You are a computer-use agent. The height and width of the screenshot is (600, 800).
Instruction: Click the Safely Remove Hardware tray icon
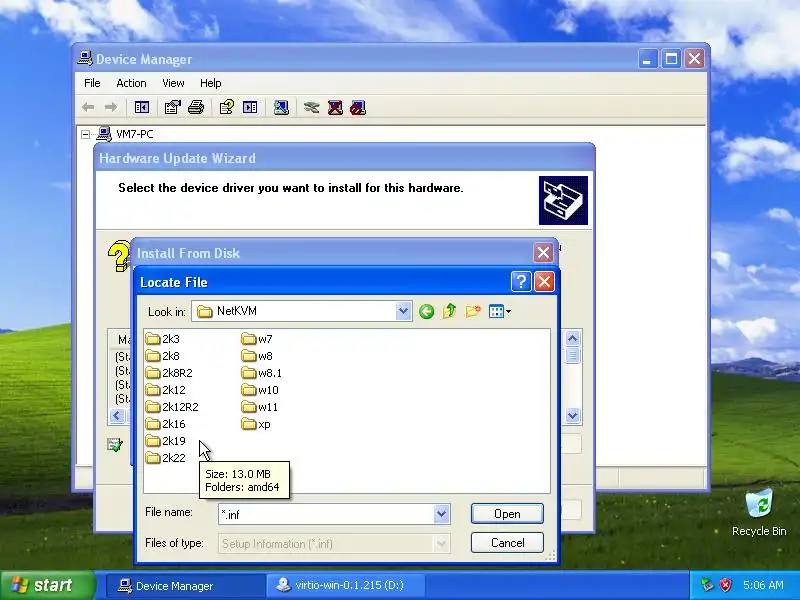pyautogui.click(x=707, y=585)
